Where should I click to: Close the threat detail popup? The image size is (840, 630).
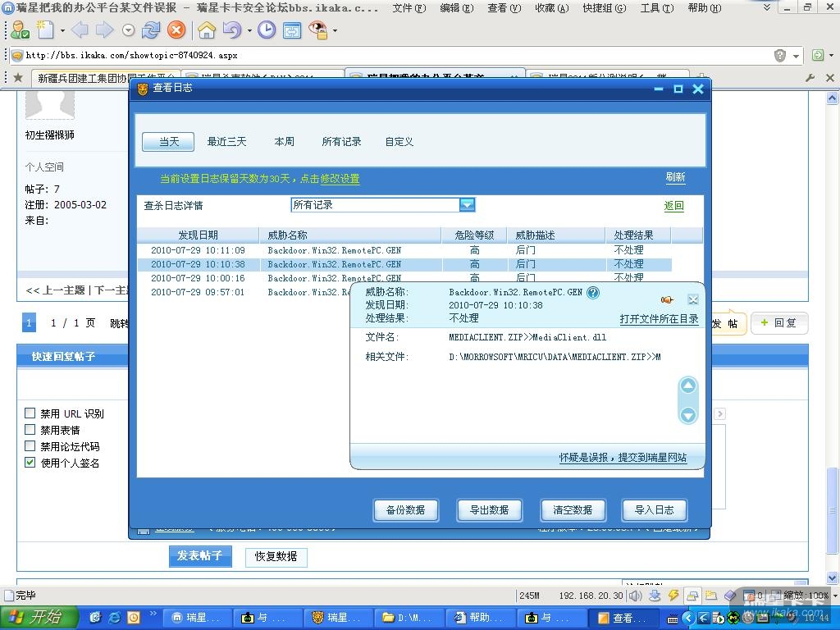[692, 299]
